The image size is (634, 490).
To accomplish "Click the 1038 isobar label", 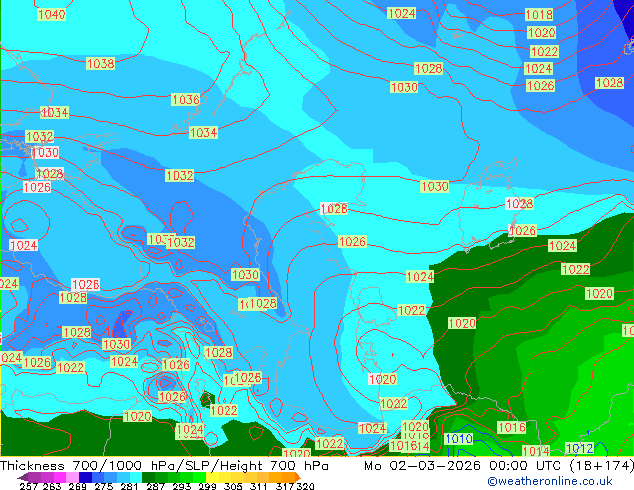I will [x=100, y=63].
